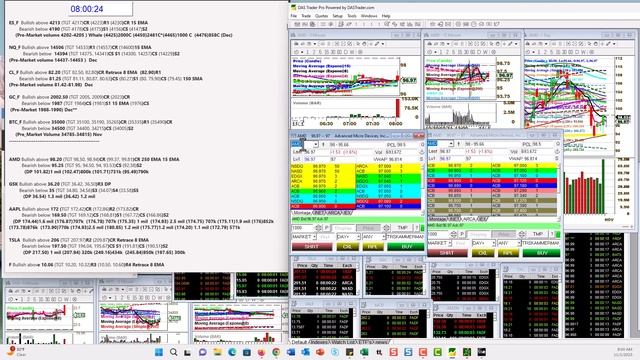Screen dimensions: 640x360
Task: Select INET tab in left montage
Action: [x=318, y=213]
